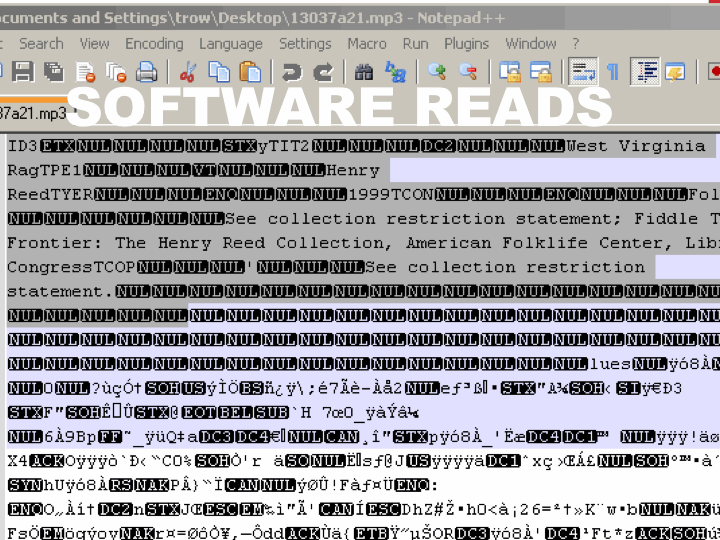This screenshot has width=720, height=540.
Task: Cut the selected text with scissors icon
Action: coord(187,72)
